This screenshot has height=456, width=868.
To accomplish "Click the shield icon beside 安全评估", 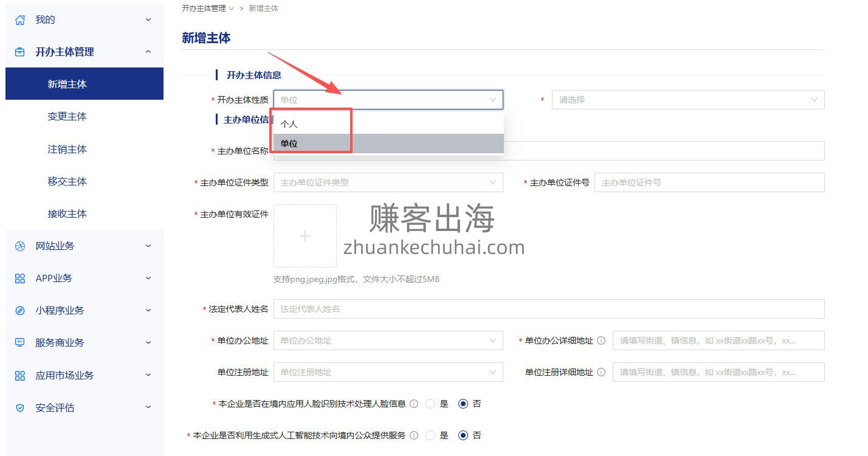I will click(x=20, y=408).
